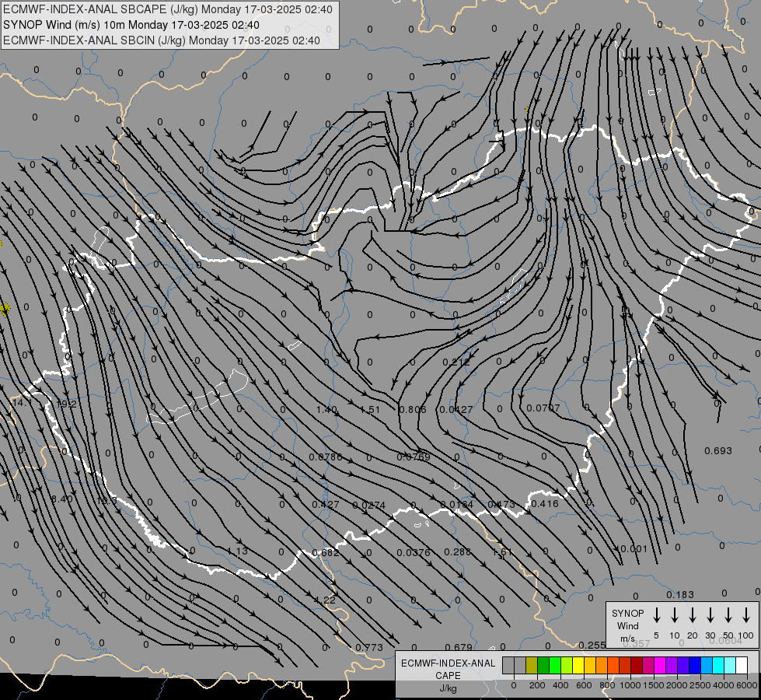Click the 10 m/s wind arrow in legend
Screen dimensions: 761x700
click(x=674, y=615)
